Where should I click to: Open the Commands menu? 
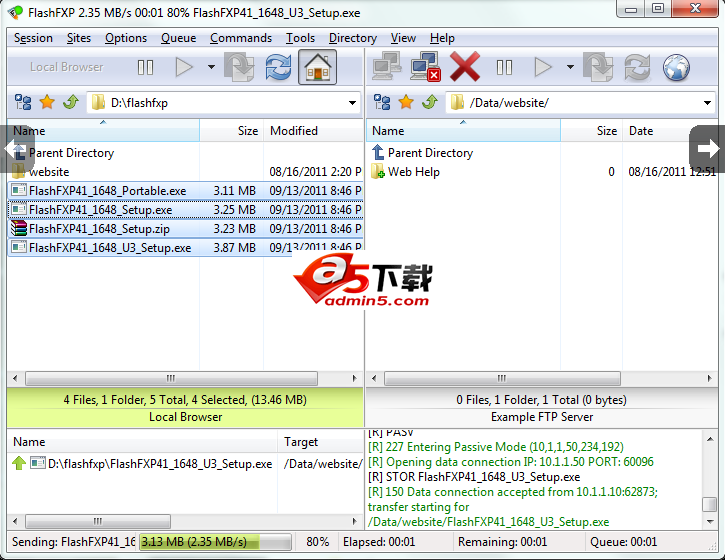241,38
